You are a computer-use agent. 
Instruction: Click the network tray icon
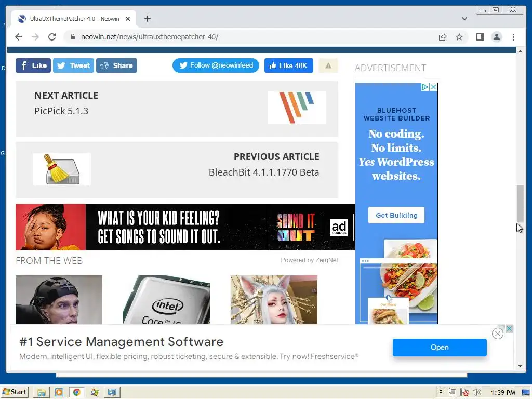click(x=451, y=393)
